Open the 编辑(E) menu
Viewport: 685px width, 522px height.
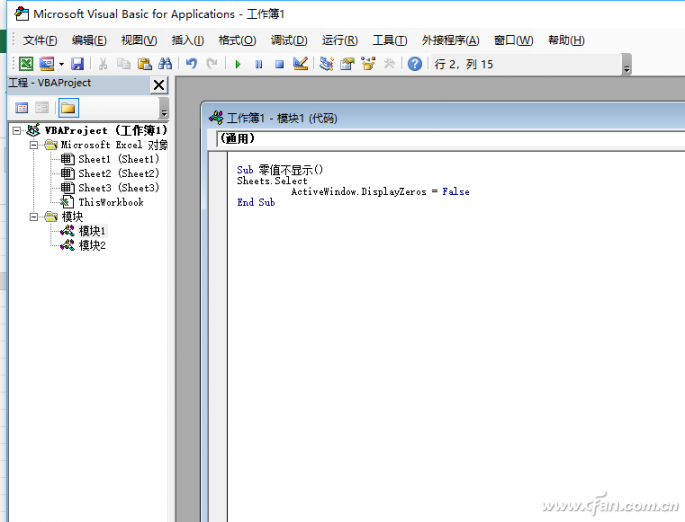tap(89, 40)
